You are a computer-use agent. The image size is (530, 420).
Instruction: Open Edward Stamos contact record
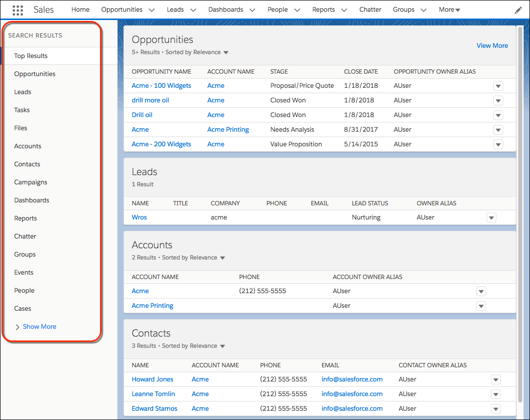point(155,408)
